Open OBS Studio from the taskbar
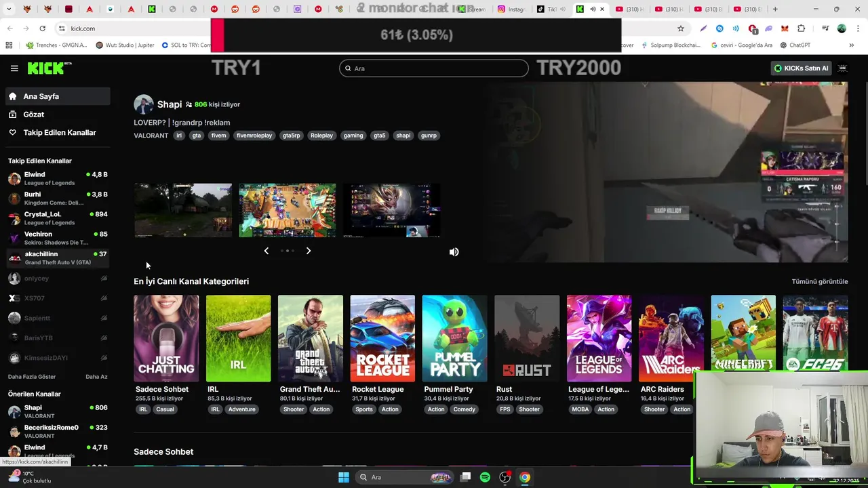Image resolution: width=868 pixels, height=488 pixels. (x=505, y=477)
